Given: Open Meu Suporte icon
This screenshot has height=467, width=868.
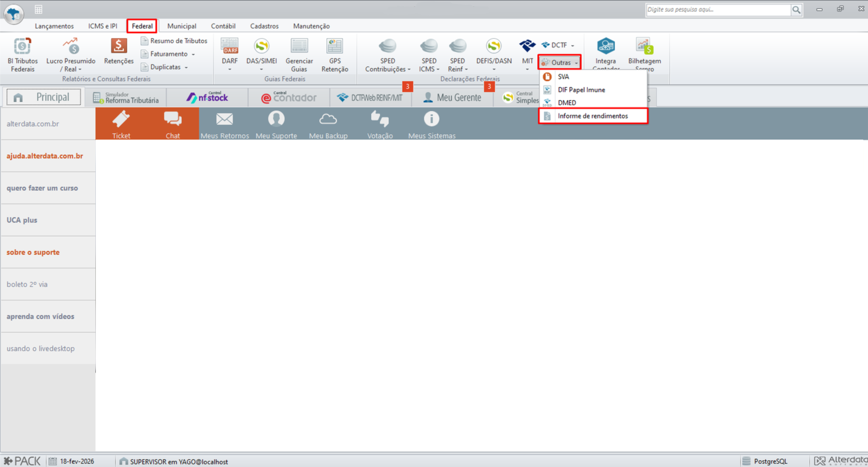Looking at the screenshot, I should click(276, 119).
